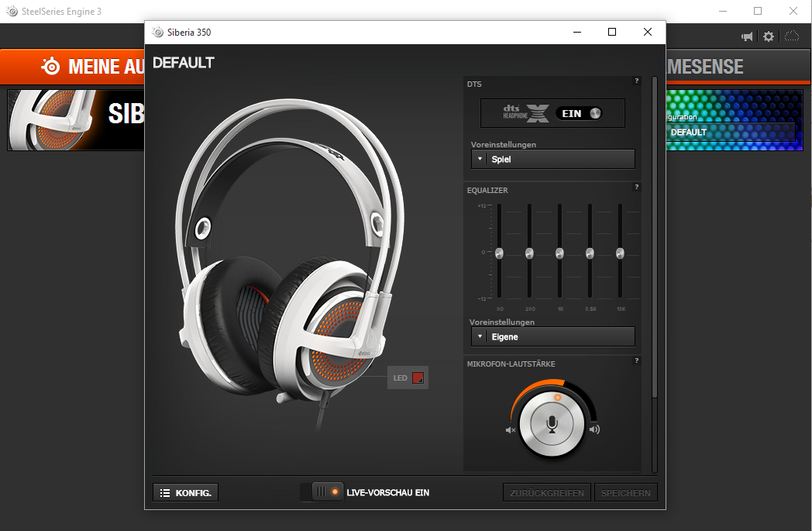The image size is (812, 531).
Task: Click the 1K equalizer slider knob
Action: (x=559, y=253)
